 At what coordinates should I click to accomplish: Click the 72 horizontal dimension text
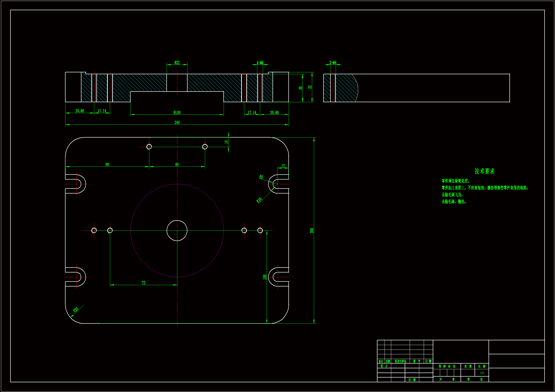tap(143, 283)
